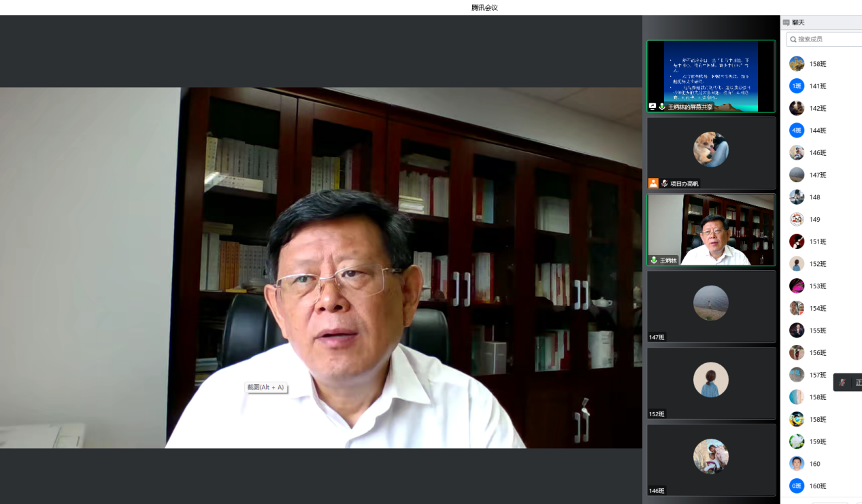Select the 152班 participant video tile
Image resolution: width=862 pixels, height=504 pixels.
[x=711, y=383]
